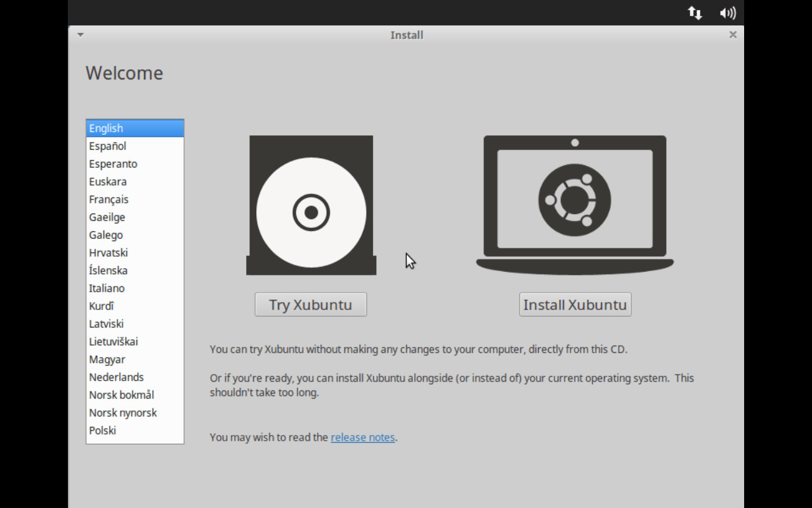The width and height of the screenshot is (812, 508).
Task: Click the Try Xubuntu button
Action: (x=311, y=304)
